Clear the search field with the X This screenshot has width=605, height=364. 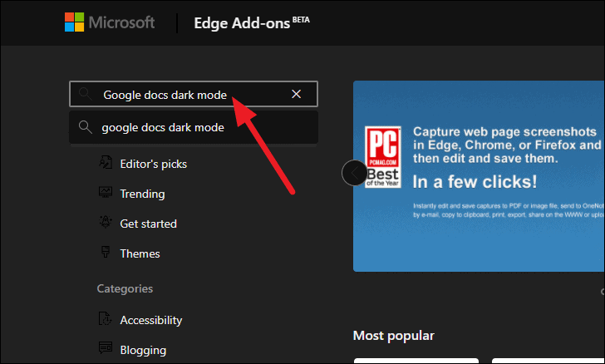pyautogui.click(x=296, y=94)
